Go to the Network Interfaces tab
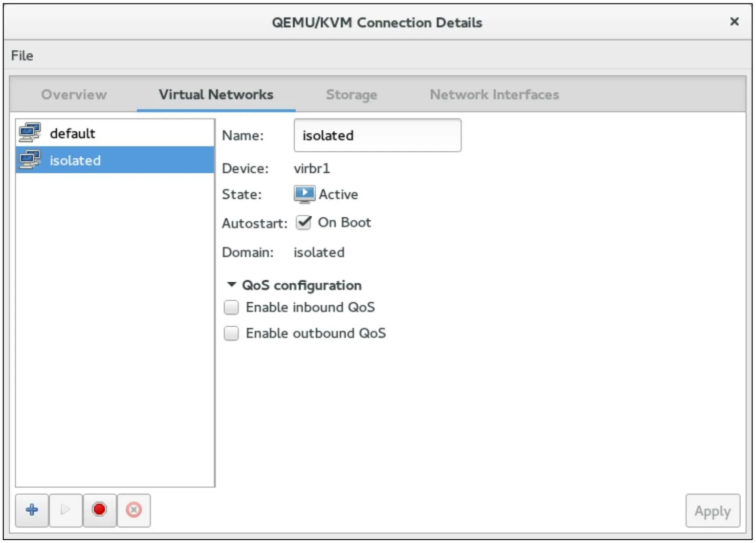Screen dimensions: 756x543 pyautogui.click(x=494, y=94)
